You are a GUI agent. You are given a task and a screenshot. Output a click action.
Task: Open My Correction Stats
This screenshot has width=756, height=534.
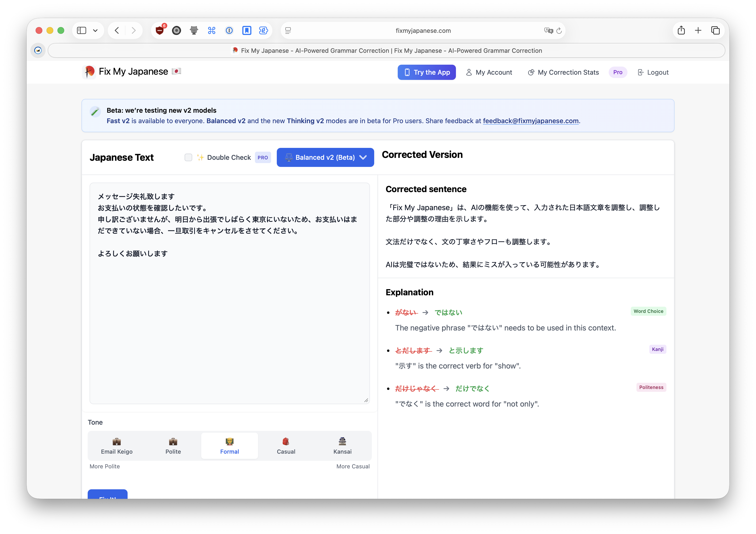pyautogui.click(x=563, y=72)
